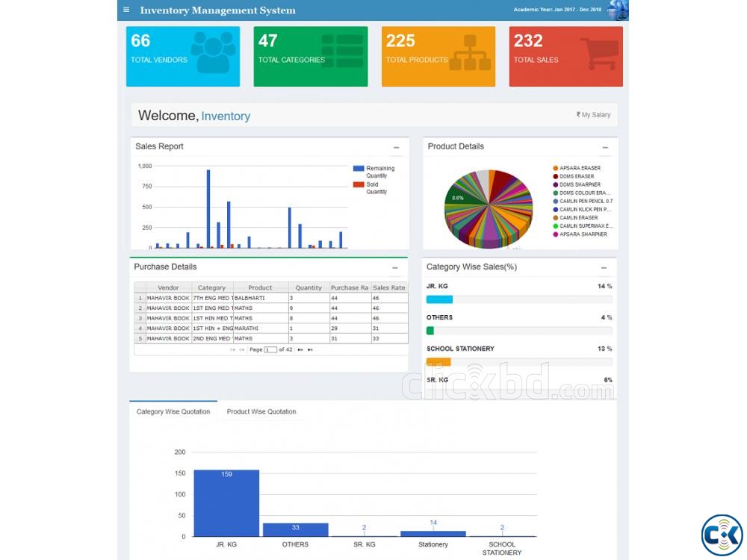Switch to Product Wise Quotation tab
This screenshot has width=747, height=560.
click(x=261, y=411)
